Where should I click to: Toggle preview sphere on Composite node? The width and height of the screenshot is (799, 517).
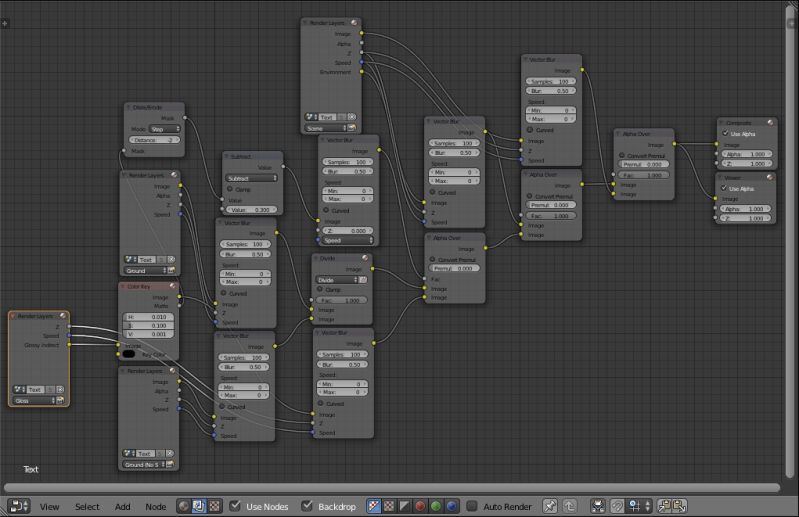coord(770,122)
